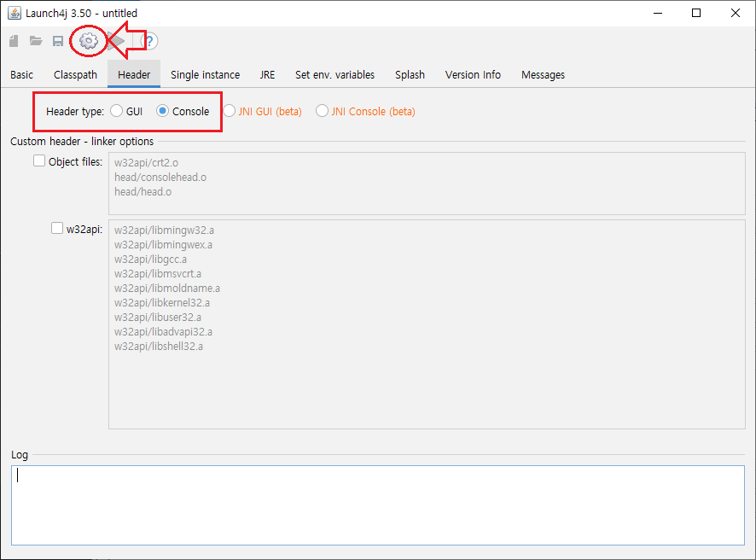This screenshot has height=560, width=756.
Task: Click the Launch4j title bar app icon
Action: click(15, 13)
